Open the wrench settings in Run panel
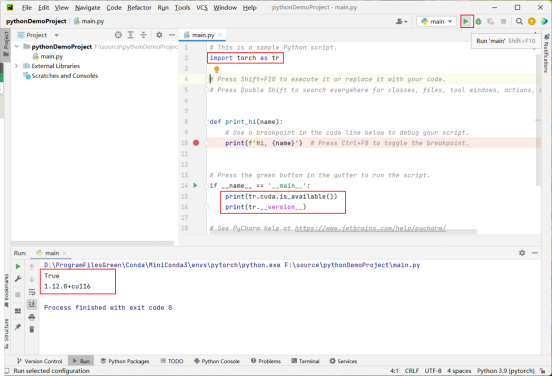 click(18, 279)
